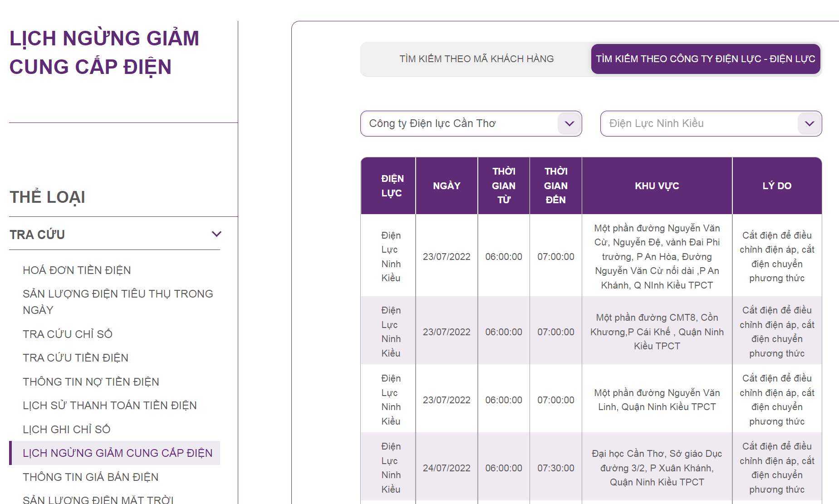The width and height of the screenshot is (839, 504).
Task: Select Lịch ngừng giảm cung cấp điện menu item
Action: click(117, 453)
